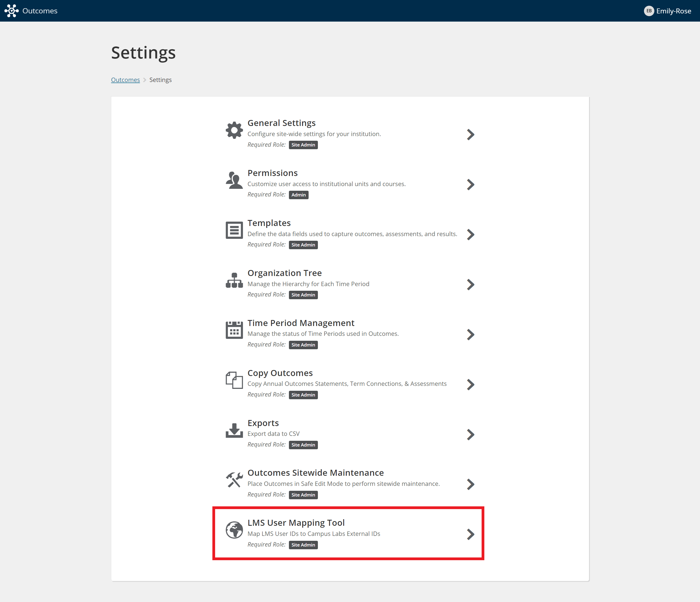
Task: Click 'Manage the Hierarchy for Each Time Period' text
Action: (308, 284)
